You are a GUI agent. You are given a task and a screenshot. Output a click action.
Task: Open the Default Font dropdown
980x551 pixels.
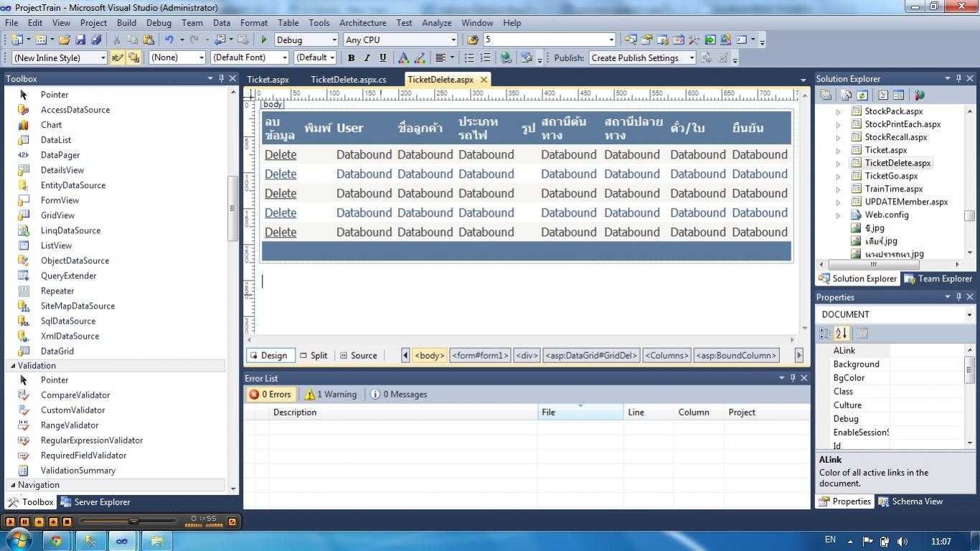pos(285,58)
